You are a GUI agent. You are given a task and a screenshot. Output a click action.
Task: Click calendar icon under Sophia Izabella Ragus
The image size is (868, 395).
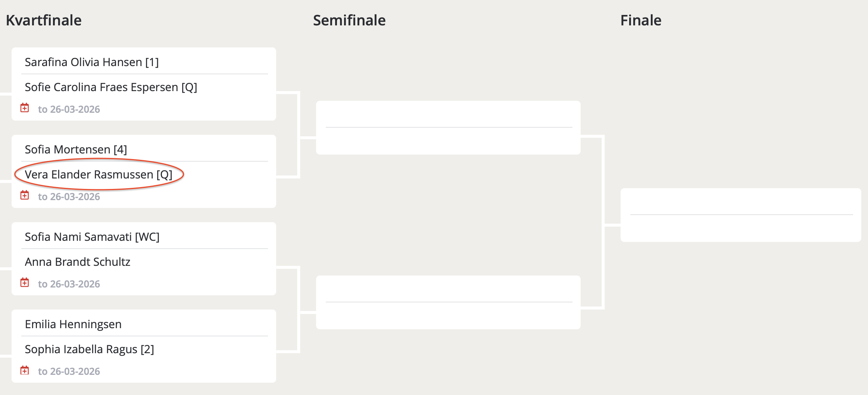tap(25, 370)
